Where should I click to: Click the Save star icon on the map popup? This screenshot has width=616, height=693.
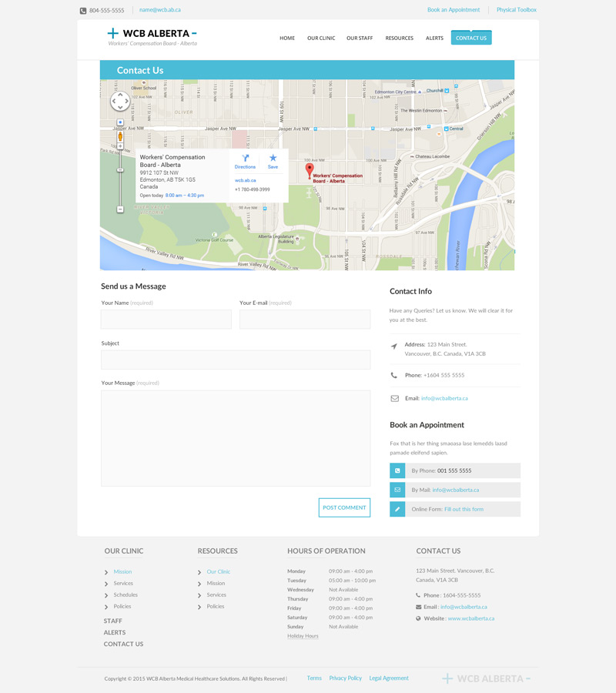(x=273, y=159)
